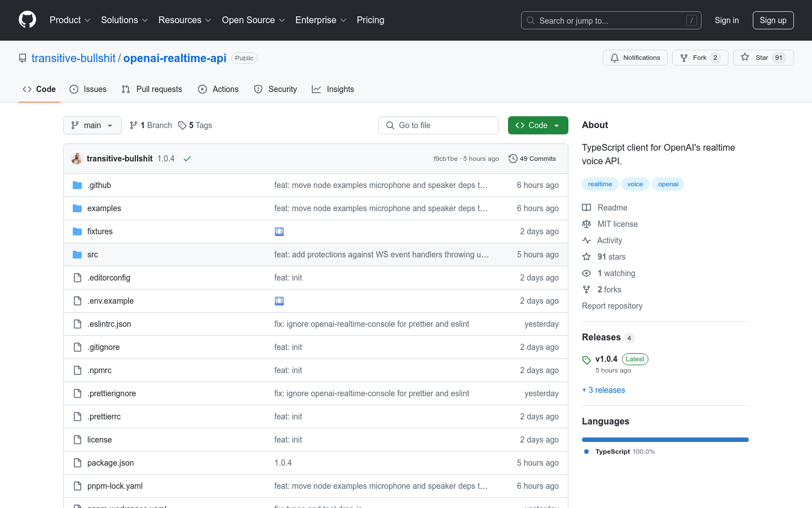Image resolution: width=812 pixels, height=508 pixels.
Task: Expand the green Code dropdown button
Action: 538,125
